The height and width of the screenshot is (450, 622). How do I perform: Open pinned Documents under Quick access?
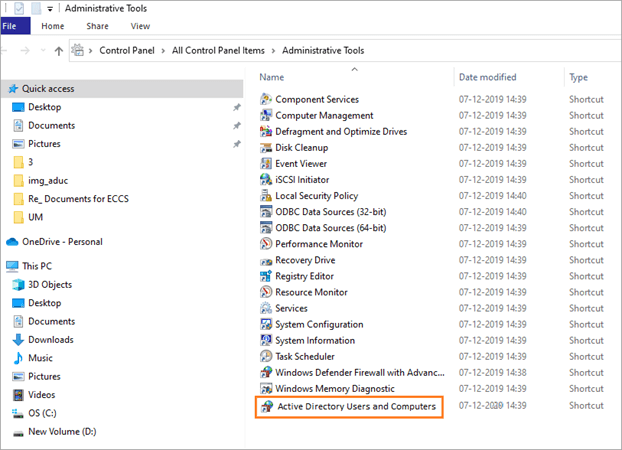coord(52,125)
